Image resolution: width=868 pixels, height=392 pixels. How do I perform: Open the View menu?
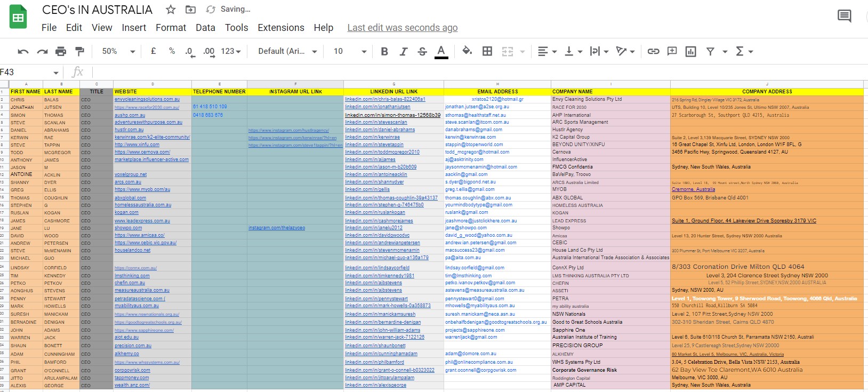click(102, 28)
